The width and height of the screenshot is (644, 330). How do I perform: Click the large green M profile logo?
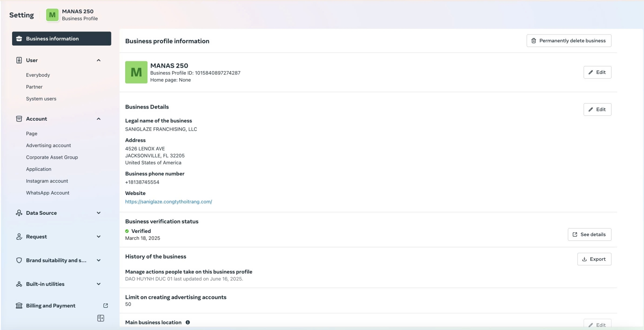[136, 72]
